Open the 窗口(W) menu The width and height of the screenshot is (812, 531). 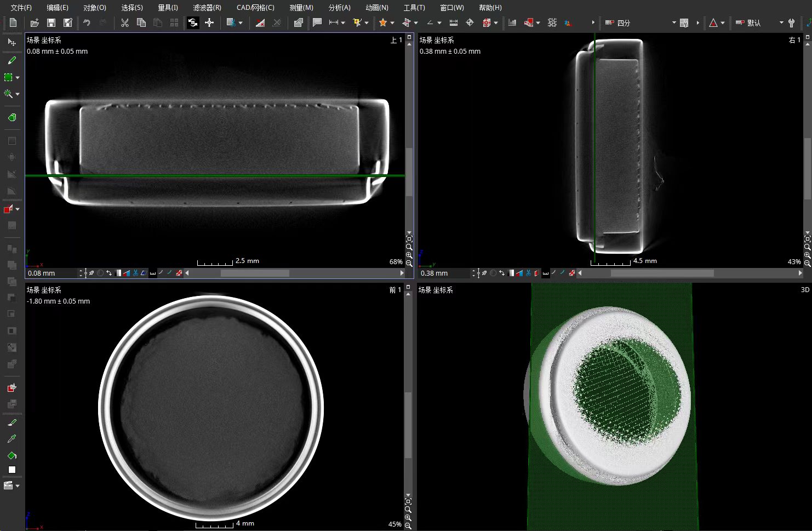tap(452, 8)
